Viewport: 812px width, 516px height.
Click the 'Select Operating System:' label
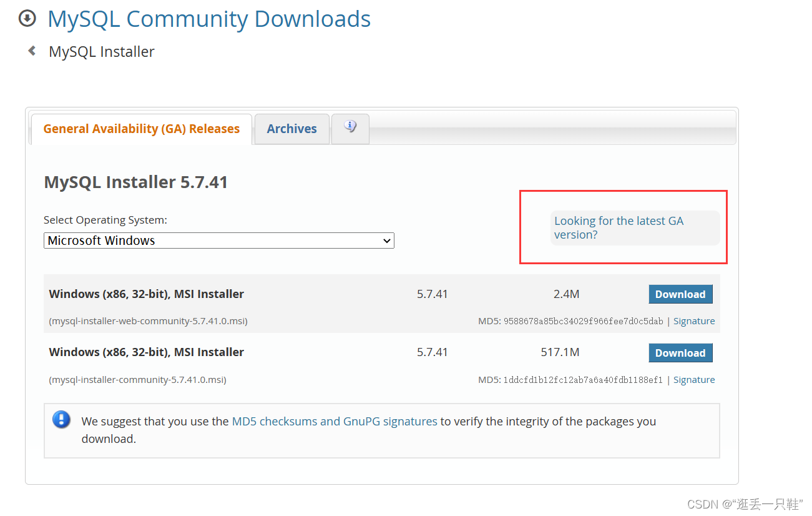click(105, 220)
